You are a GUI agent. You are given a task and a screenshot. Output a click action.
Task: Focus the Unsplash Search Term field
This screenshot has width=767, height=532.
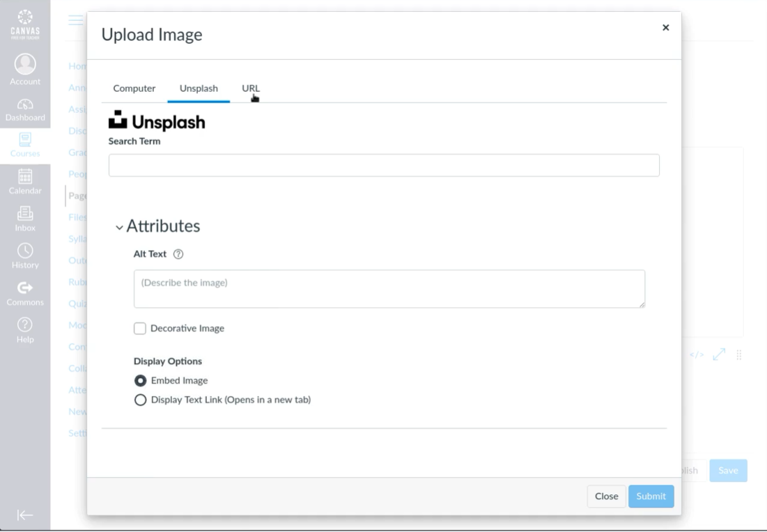pyautogui.click(x=384, y=165)
